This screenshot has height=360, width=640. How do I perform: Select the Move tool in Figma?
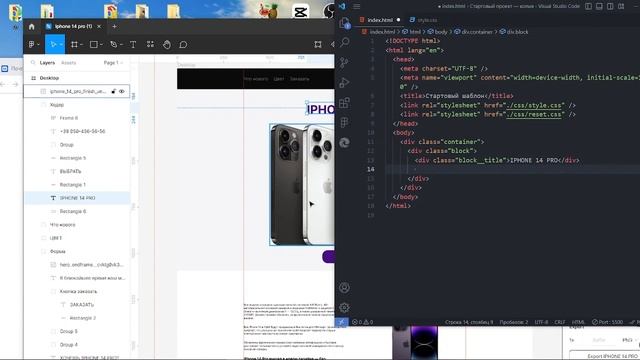pos(53,44)
